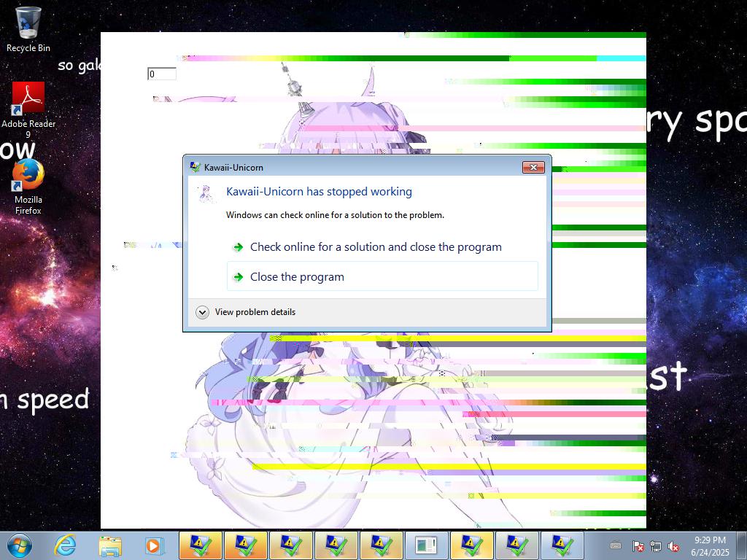Open the Recycle Bin desktop icon
747x560 pixels.
tap(28, 29)
